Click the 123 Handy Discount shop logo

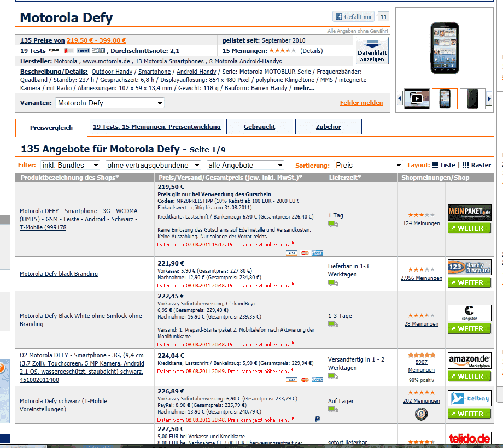click(x=469, y=267)
